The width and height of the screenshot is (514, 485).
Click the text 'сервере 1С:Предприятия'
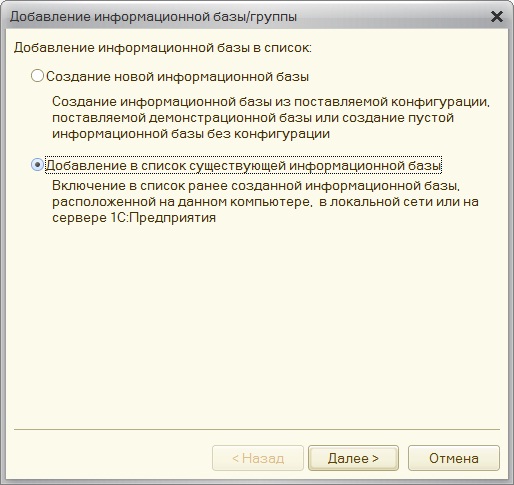[x=134, y=218]
